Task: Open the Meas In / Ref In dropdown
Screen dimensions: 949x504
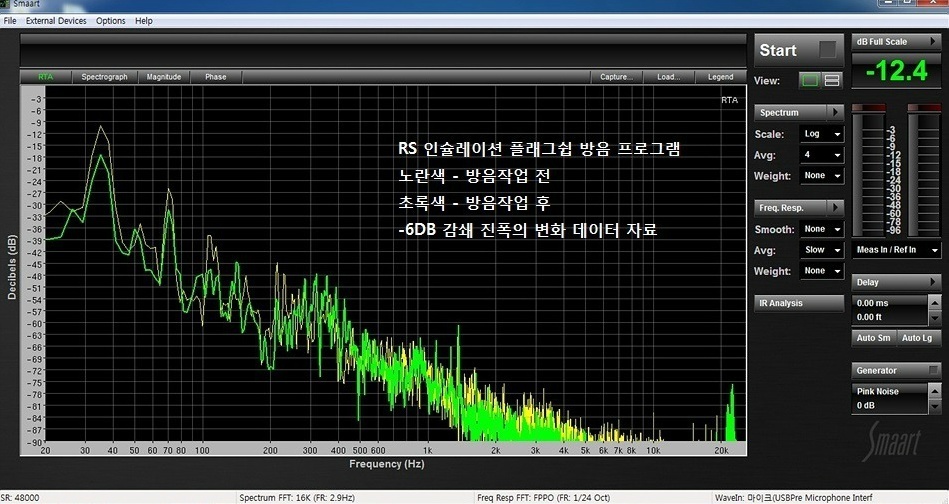Action: coord(896,250)
